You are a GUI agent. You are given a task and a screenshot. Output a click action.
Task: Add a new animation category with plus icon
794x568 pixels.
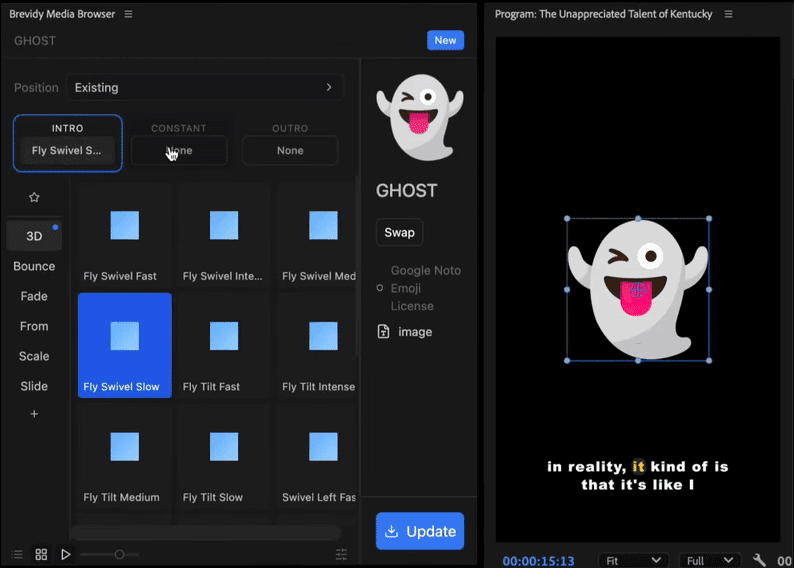point(34,414)
